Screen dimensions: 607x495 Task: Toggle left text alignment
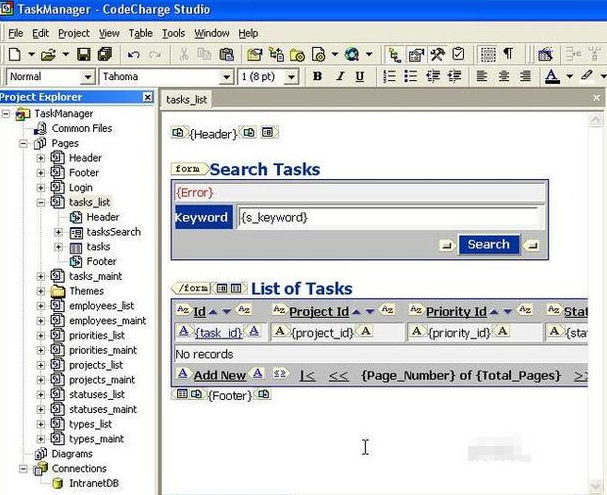click(482, 76)
